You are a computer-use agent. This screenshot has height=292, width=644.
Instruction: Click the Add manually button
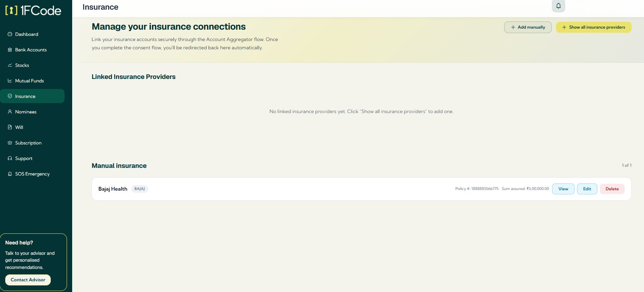point(528,27)
